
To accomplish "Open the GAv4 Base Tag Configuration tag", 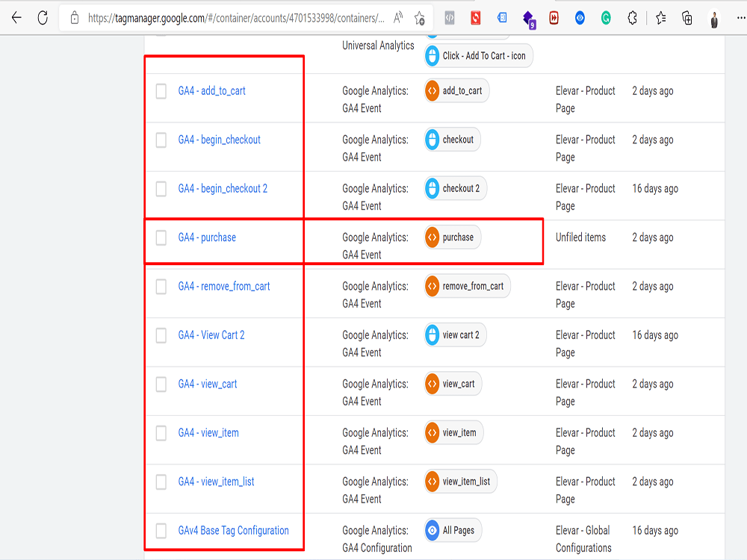I will 233,530.
